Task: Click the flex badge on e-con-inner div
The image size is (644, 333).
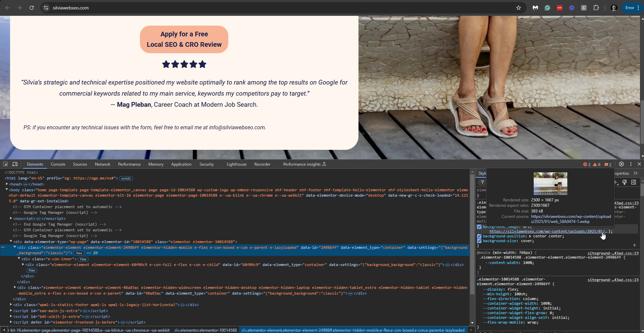Action: pyautogui.click(x=83, y=259)
